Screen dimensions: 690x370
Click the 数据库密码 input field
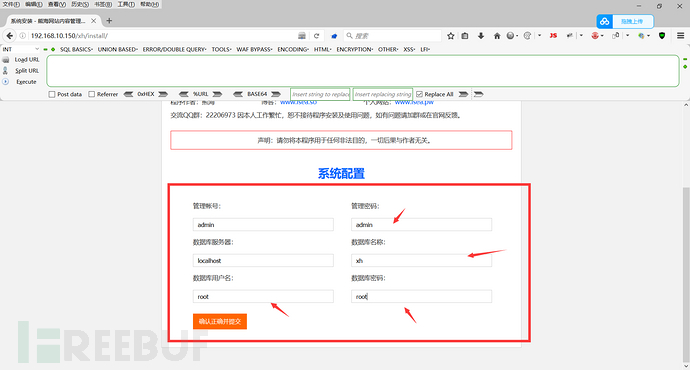pos(421,297)
